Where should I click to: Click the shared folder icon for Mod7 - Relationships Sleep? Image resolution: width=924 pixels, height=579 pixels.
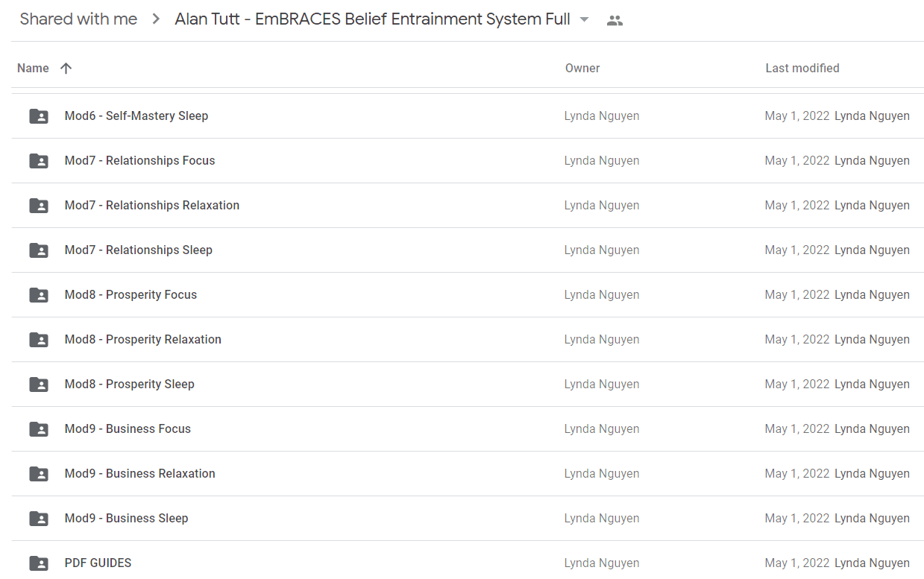(39, 250)
